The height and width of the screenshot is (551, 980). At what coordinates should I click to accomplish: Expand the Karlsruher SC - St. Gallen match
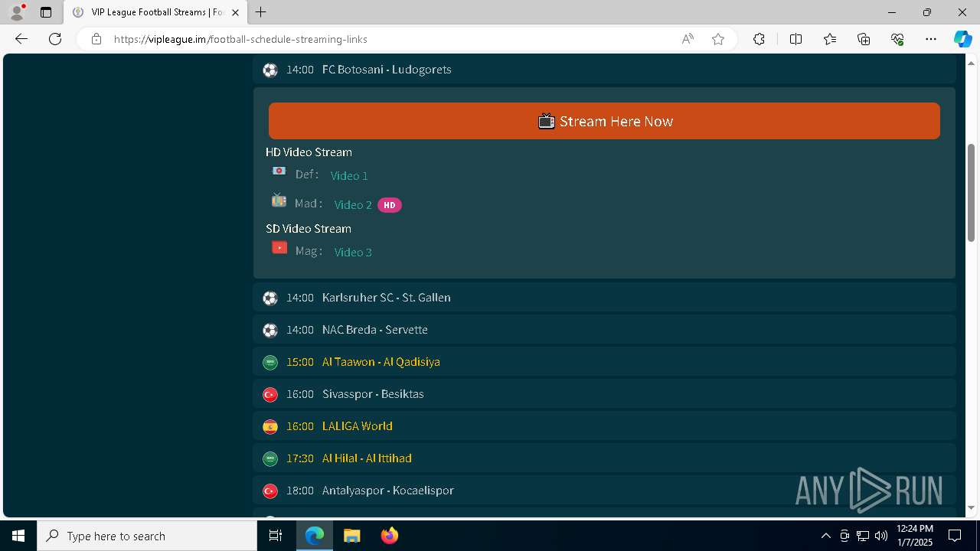pos(604,298)
